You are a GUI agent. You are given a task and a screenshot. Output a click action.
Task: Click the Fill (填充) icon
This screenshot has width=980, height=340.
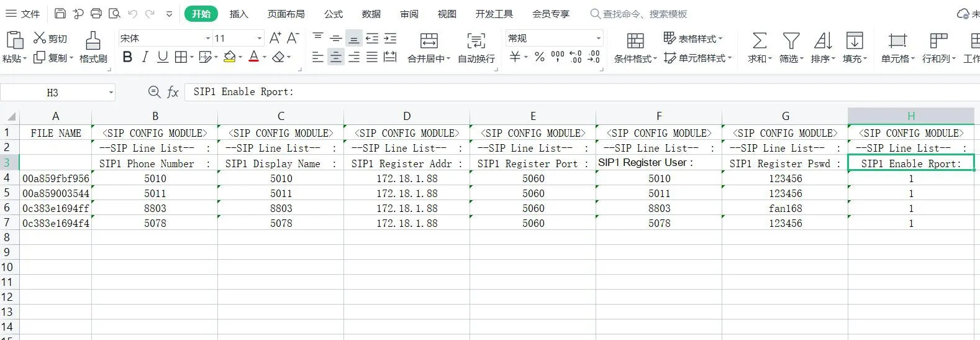click(x=855, y=41)
